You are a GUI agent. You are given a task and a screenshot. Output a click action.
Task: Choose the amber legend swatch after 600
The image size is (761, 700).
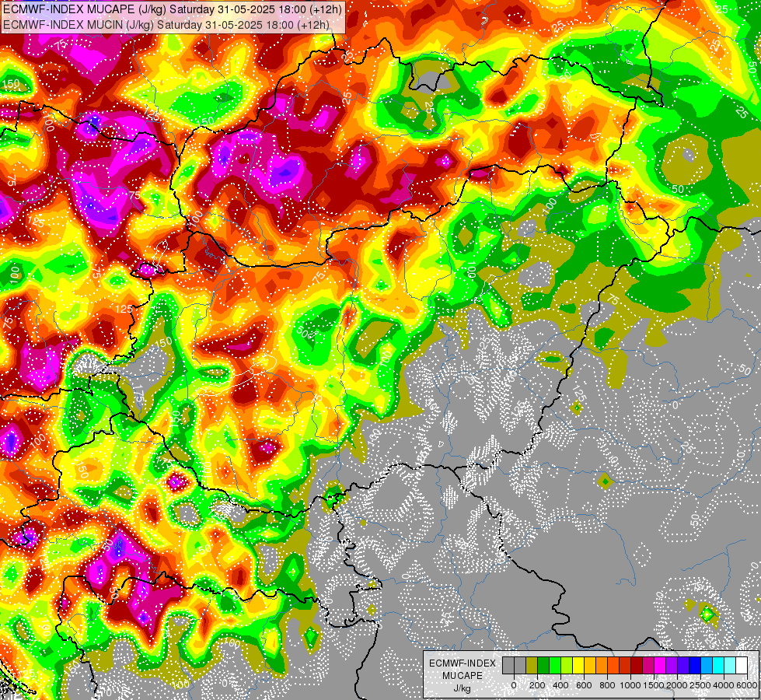(590, 666)
